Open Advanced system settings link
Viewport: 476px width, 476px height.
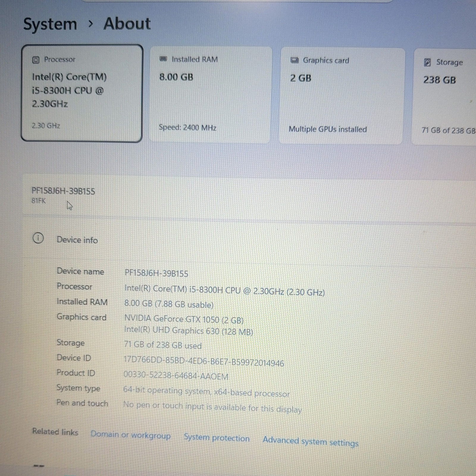coord(311,441)
